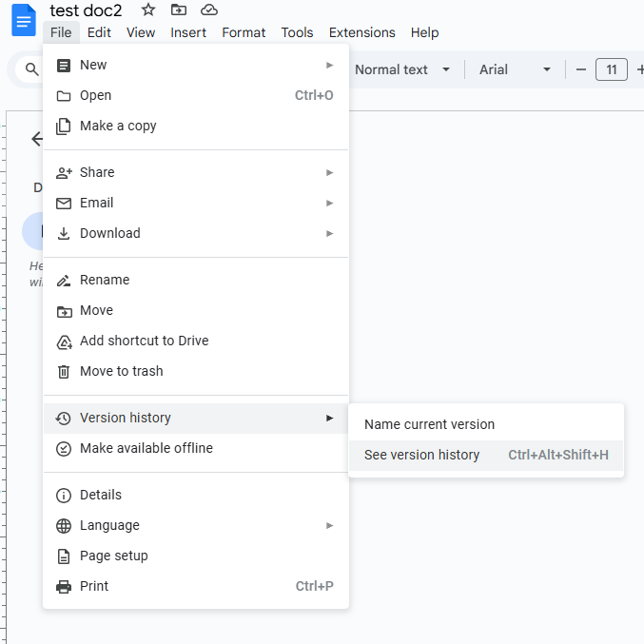Open the Normal text style dropdown
The width and height of the screenshot is (644, 644).
pos(401,69)
